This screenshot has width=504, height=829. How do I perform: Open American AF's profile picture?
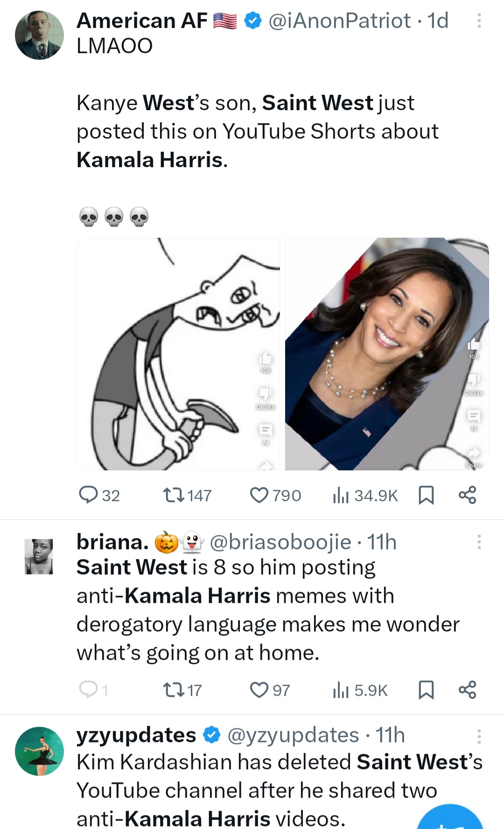click(39, 35)
